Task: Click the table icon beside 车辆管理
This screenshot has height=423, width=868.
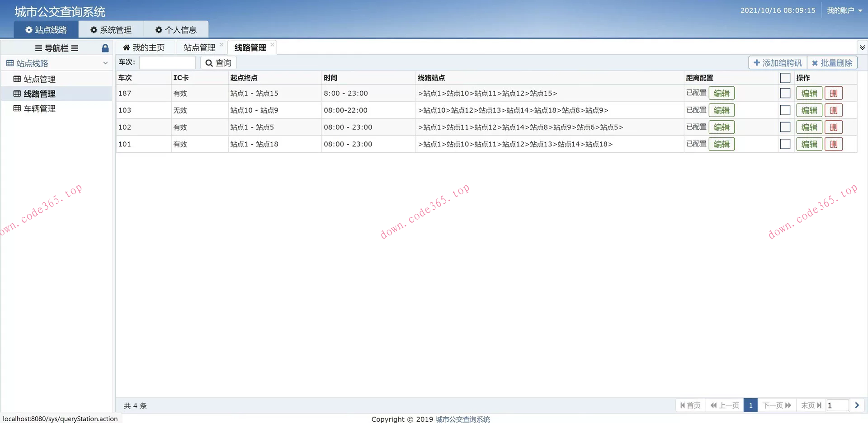Action: [17, 108]
